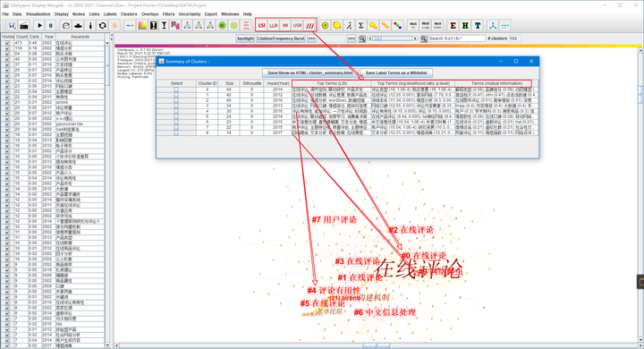Click the Pause button in toolbar
This screenshot has width=644, height=349.
point(50,25)
